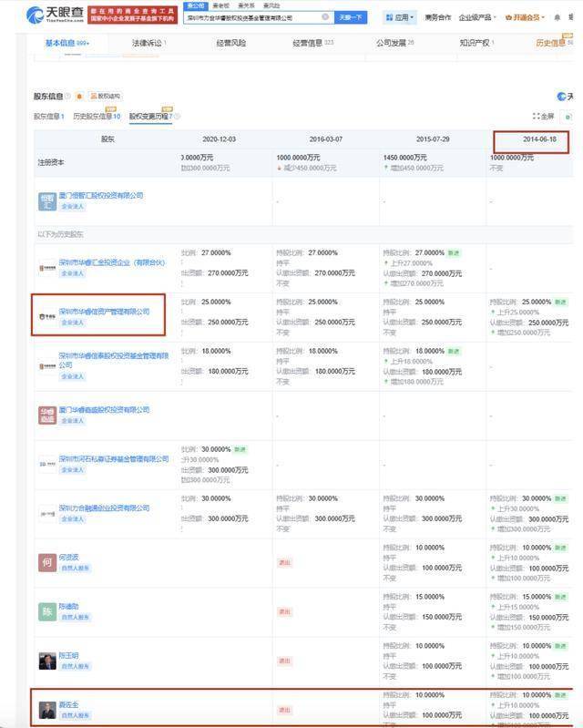Switch to the 基本信息 tab
The height and width of the screenshot is (728, 583).
click(x=66, y=43)
